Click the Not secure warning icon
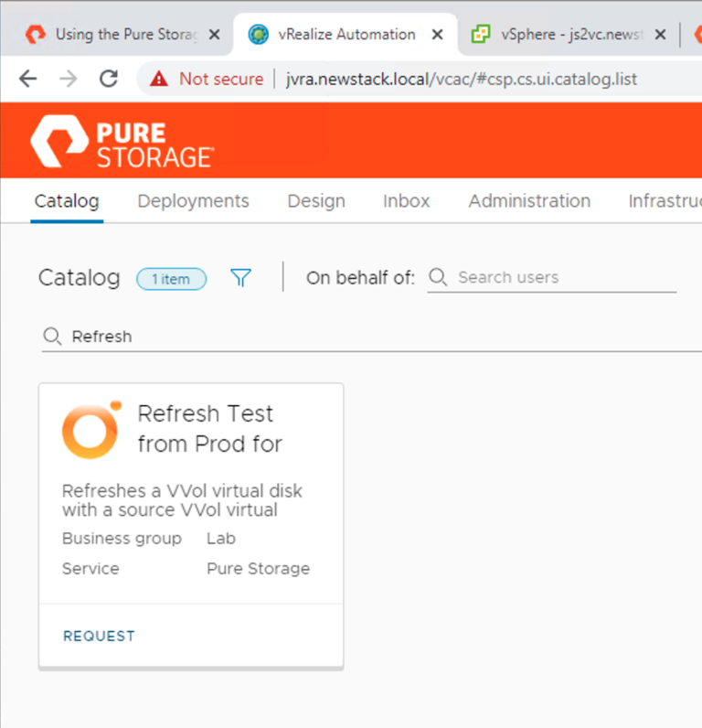This screenshot has width=702, height=728. tap(160, 80)
